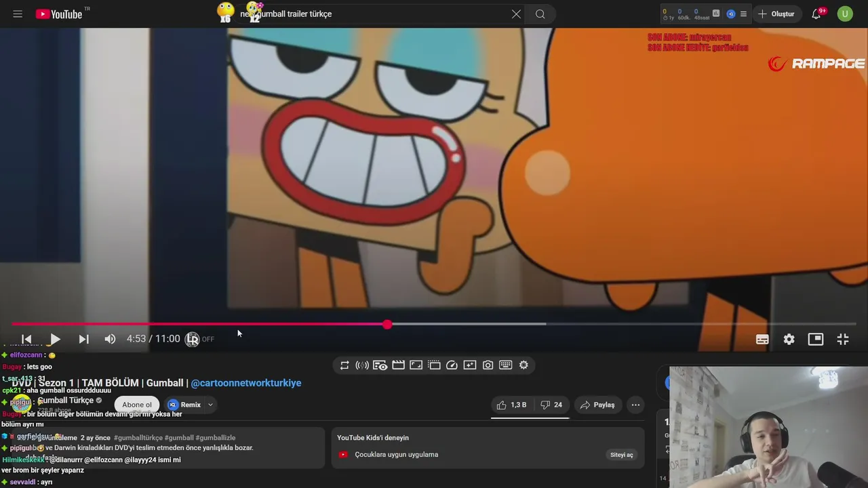Screen dimensions: 868x488
Task: Click the search magnifier button
Action: (x=540, y=14)
